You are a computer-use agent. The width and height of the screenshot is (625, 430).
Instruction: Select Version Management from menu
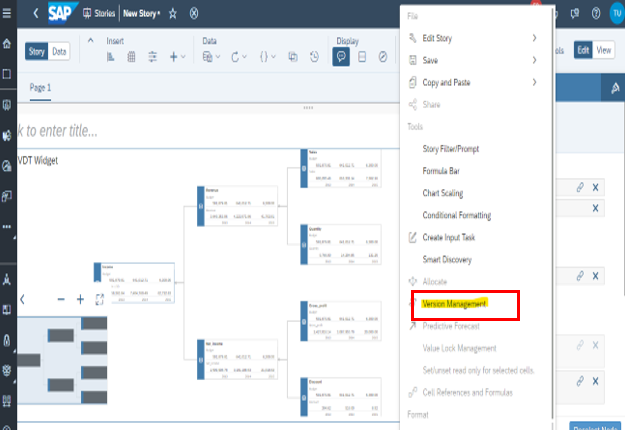454,303
